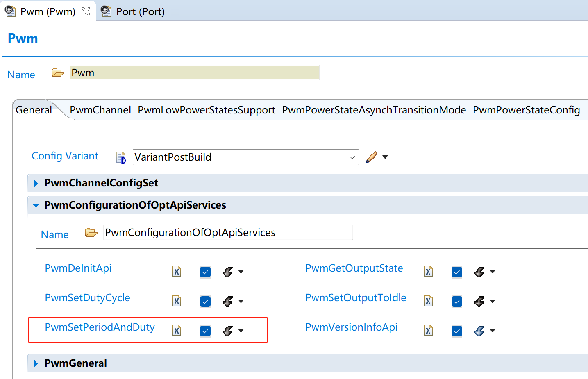
Task: Toggle the PwmSetPeriodAndDuty checkbox
Action: 205,331
